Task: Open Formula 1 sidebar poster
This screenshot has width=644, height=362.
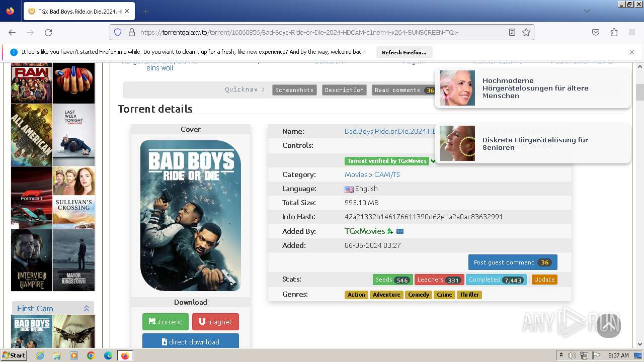Action: [32, 198]
